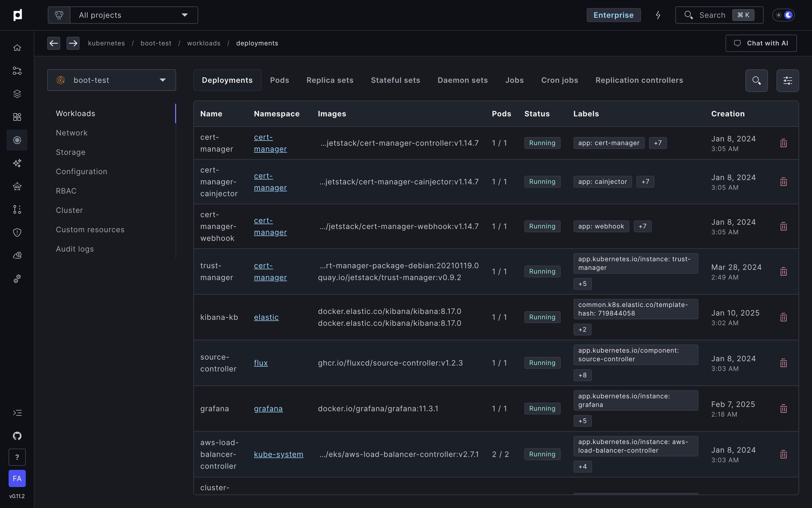
Task: Open the settings gears icon in sidebar
Action: [x=17, y=278]
